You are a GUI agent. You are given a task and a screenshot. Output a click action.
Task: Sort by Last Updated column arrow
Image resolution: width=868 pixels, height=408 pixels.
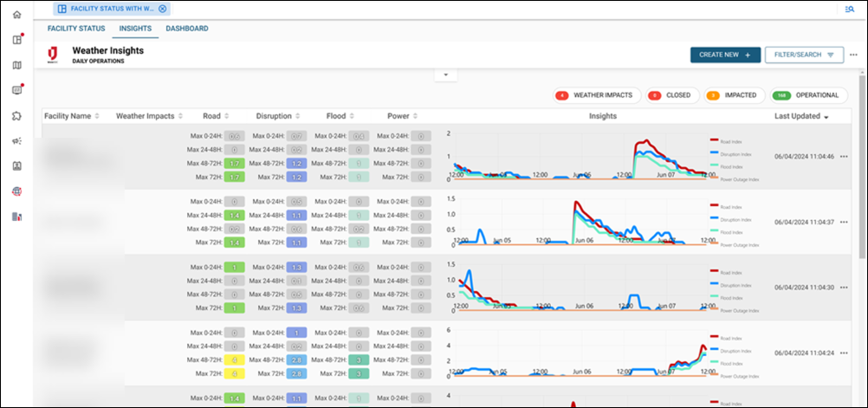coord(826,116)
